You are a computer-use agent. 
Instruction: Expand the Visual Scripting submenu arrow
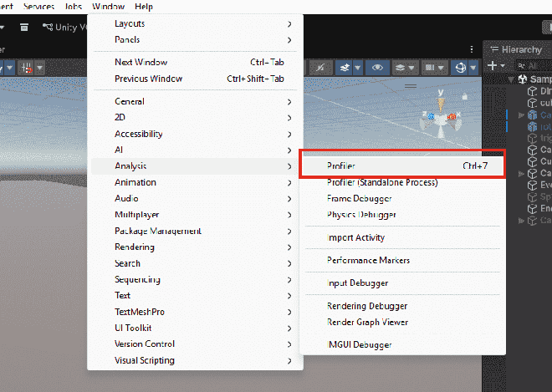tap(289, 361)
